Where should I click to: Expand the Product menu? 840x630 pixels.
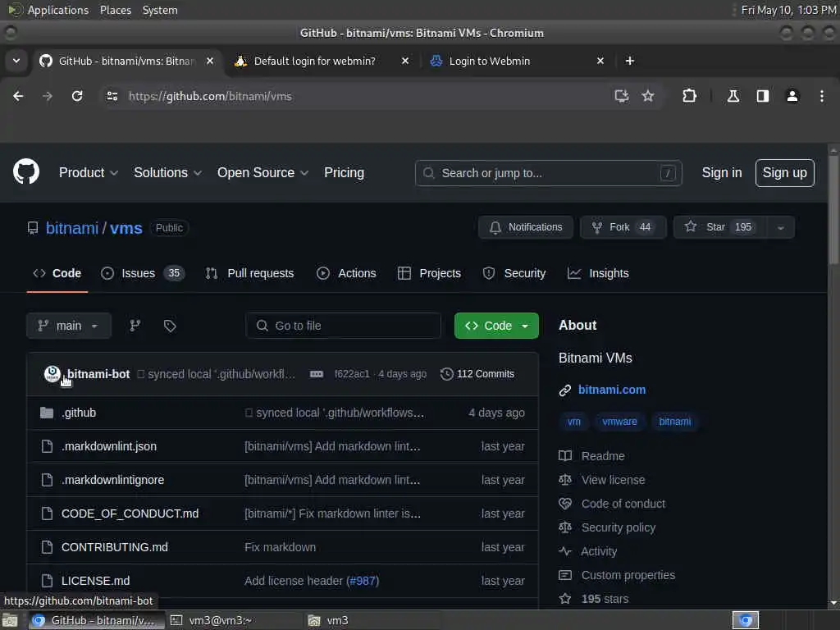pyautogui.click(x=89, y=173)
